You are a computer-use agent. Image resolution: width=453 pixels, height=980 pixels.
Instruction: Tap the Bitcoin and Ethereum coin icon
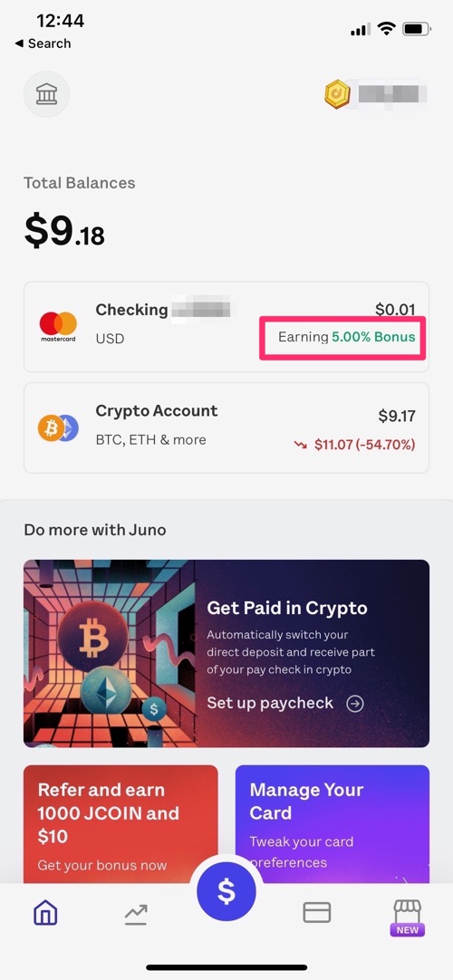58,428
